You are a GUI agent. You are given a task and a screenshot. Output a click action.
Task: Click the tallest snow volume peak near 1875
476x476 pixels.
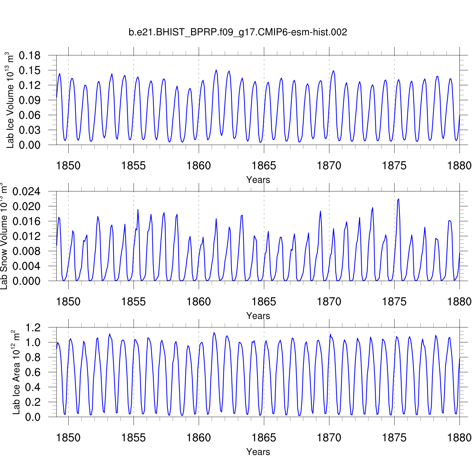pyautogui.click(x=399, y=199)
